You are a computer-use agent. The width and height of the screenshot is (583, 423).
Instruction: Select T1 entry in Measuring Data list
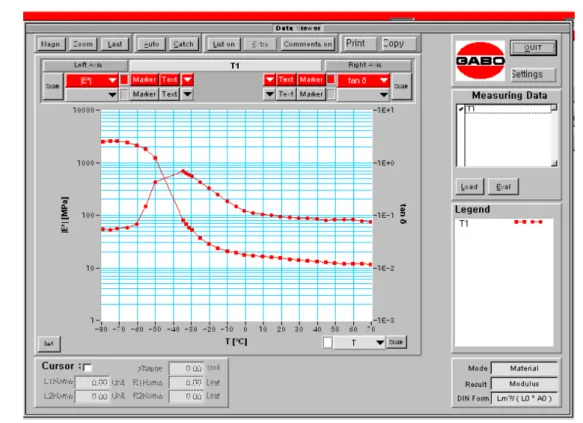tap(508, 109)
